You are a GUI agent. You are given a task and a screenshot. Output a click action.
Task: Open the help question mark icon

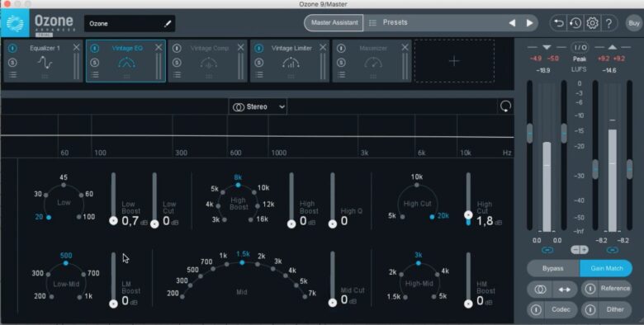(608, 23)
